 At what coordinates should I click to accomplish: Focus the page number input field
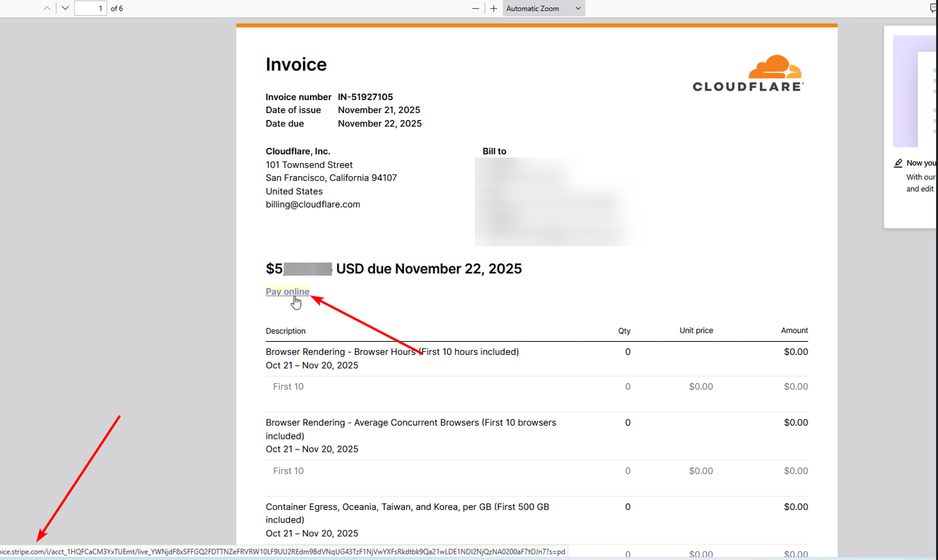coord(91,9)
